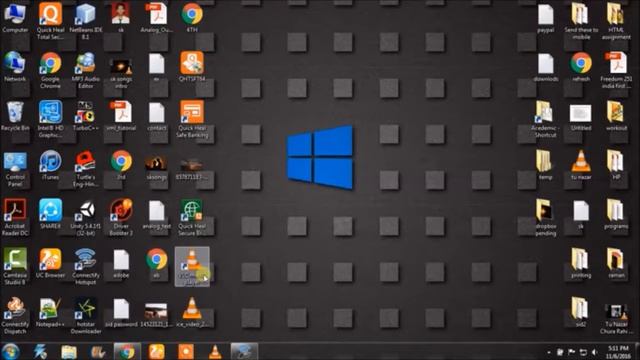Open Send these to mobile folder
The height and width of the screenshot is (360, 640).
point(581,21)
